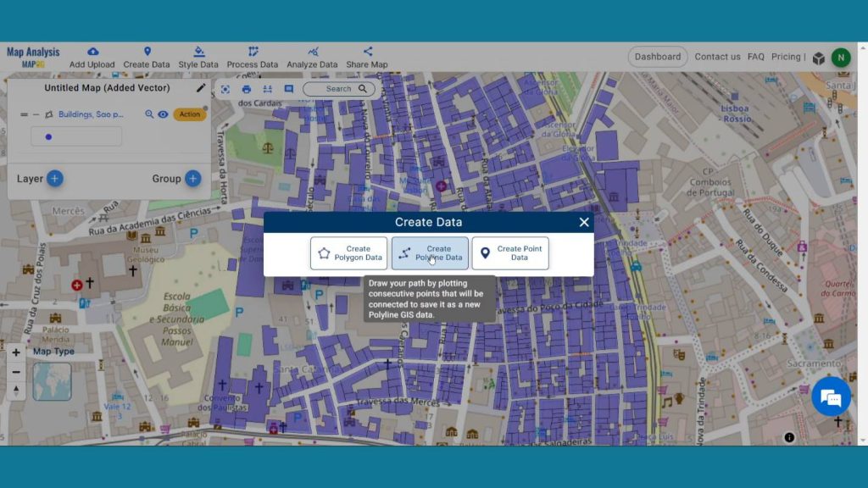Viewport: 868px width, 488px height.
Task: Click the print map icon
Action: [x=247, y=89]
